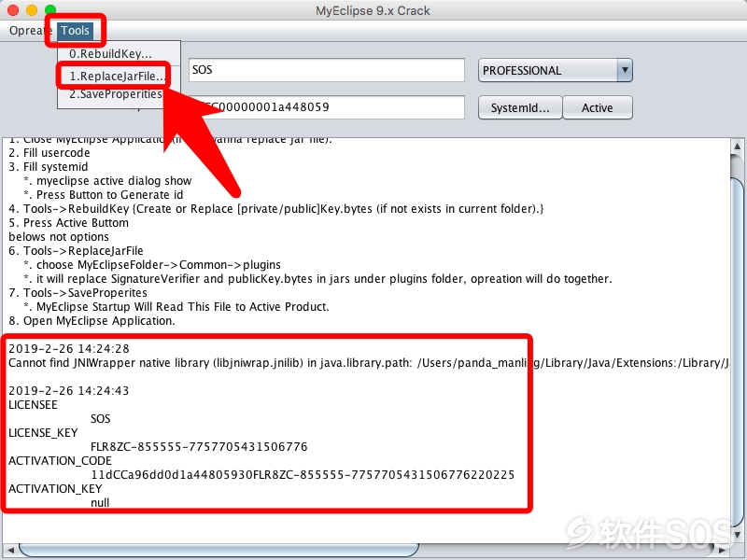Image resolution: width=747 pixels, height=560 pixels.
Task: Click the line "6. Tools->ReplaceJarFile"
Action: click(x=76, y=251)
